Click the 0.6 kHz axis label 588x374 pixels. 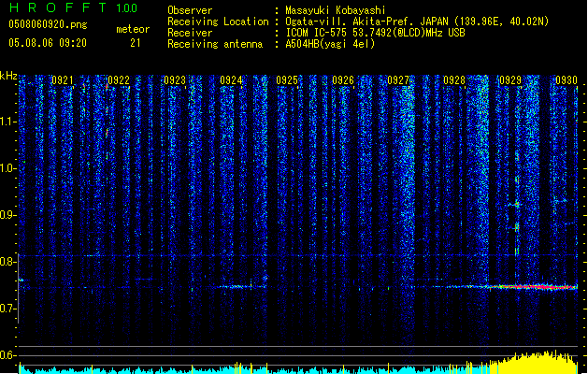click(8, 355)
